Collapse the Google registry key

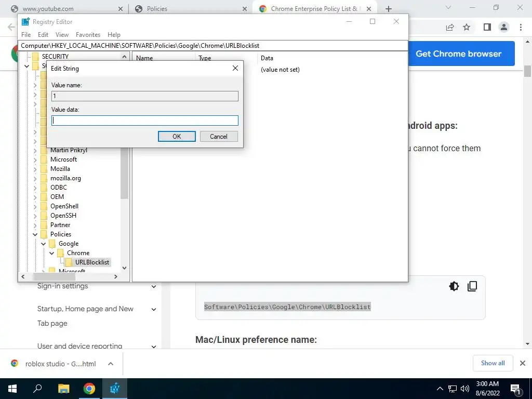pyautogui.click(x=44, y=244)
